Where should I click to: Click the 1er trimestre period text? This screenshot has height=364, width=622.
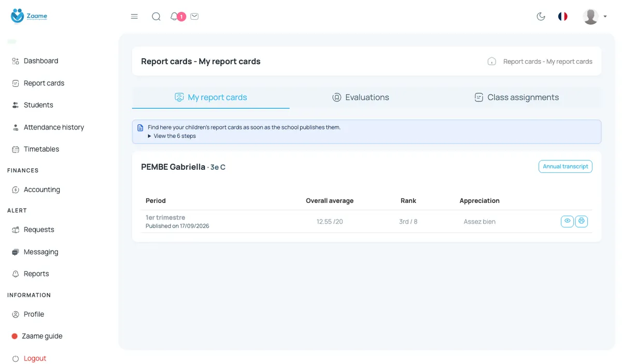tap(165, 217)
